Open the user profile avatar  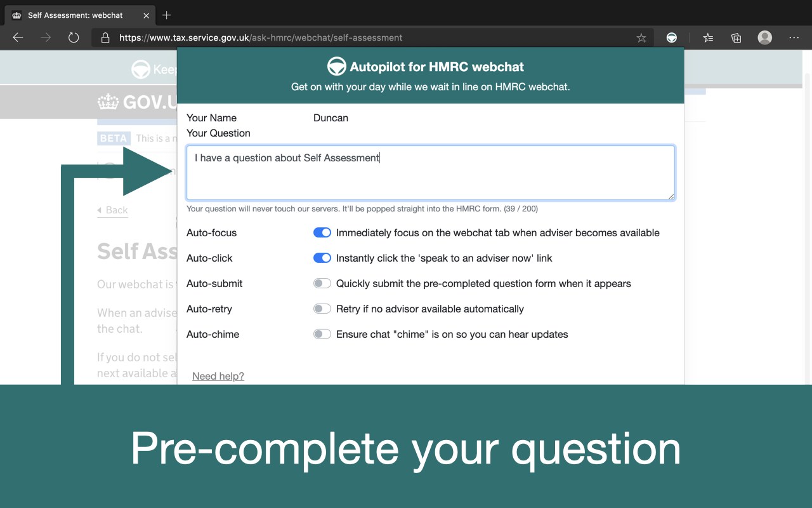765,37
